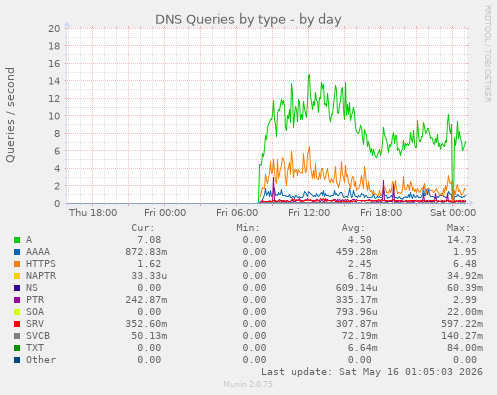Click the 'Queries / second' axis label
Viewport: 497px width, 395px height.
coord(10,115)
